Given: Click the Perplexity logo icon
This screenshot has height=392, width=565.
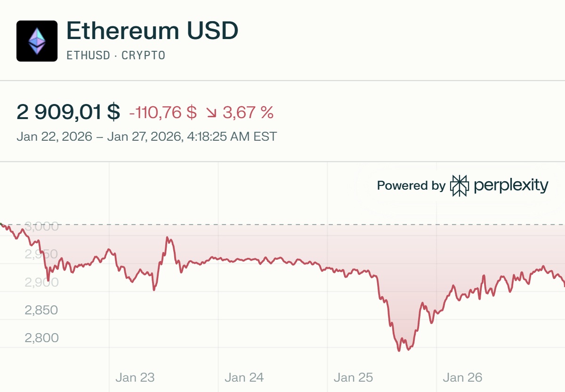Looking at the screenshot, I should click(460, 185).
